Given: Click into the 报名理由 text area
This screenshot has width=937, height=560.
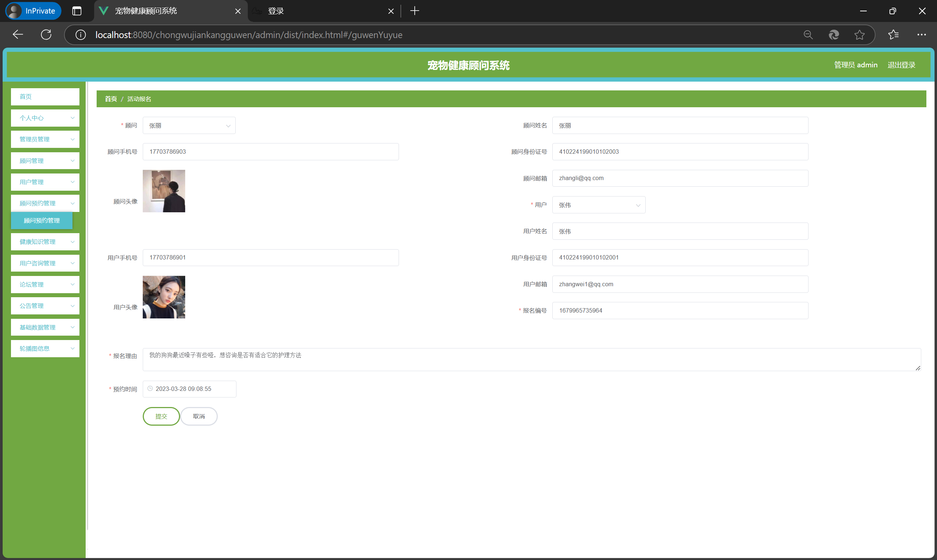Looking at the screenshot, I should (x=531, y=359).
